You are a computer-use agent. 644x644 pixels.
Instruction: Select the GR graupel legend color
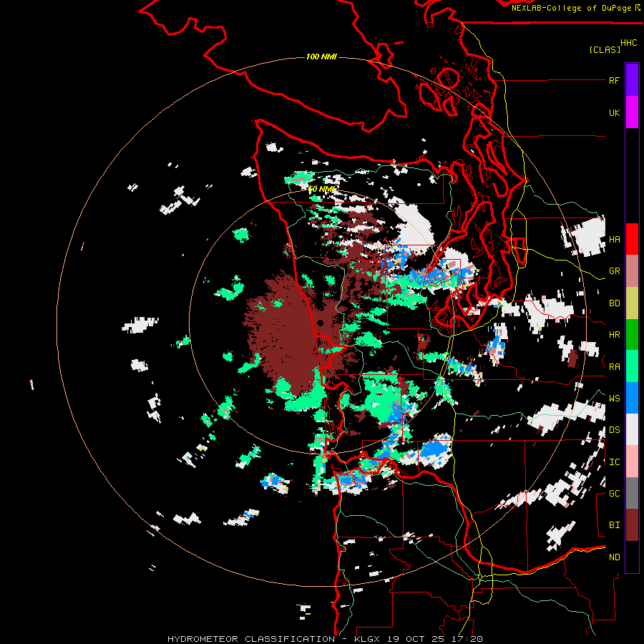pos(632,271)
